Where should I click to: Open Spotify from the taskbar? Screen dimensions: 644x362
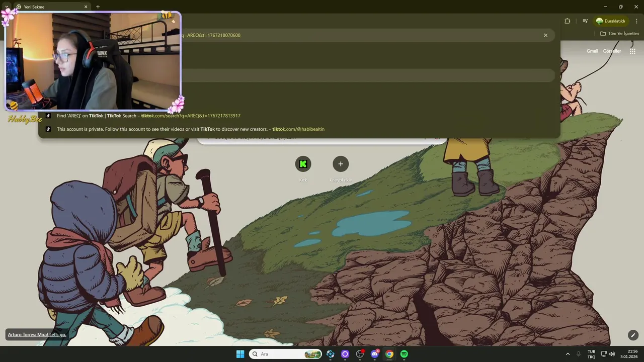tap(404, 354)
